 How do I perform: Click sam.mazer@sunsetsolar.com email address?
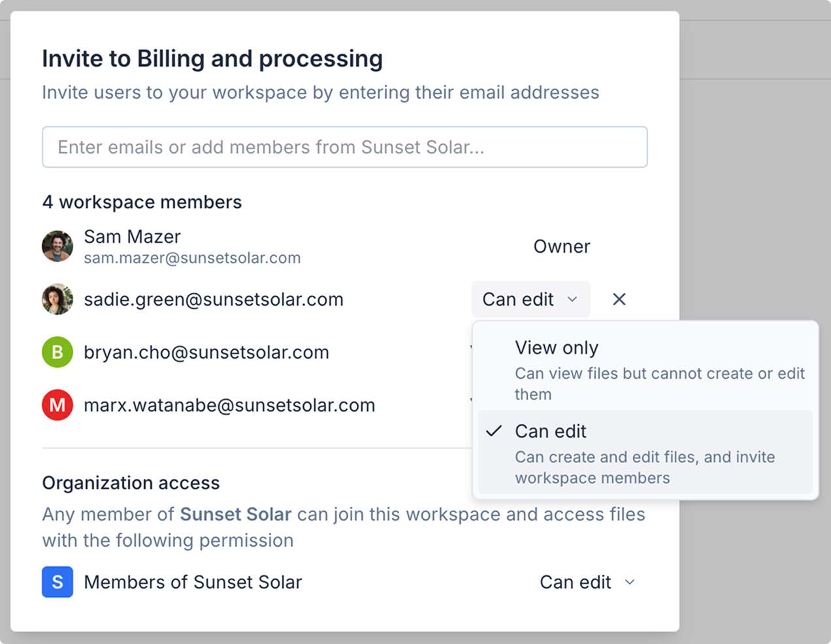pyautogui.click(x=192, y=258)
